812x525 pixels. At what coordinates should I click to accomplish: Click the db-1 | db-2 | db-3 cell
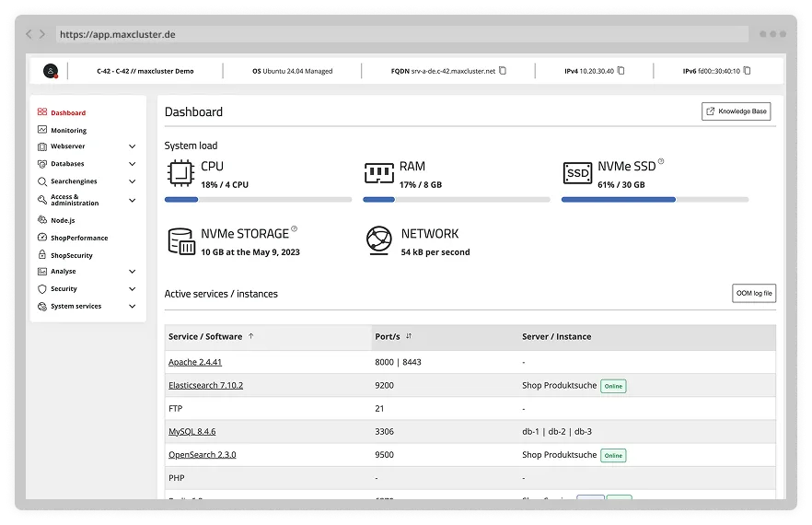click(557, 431)
